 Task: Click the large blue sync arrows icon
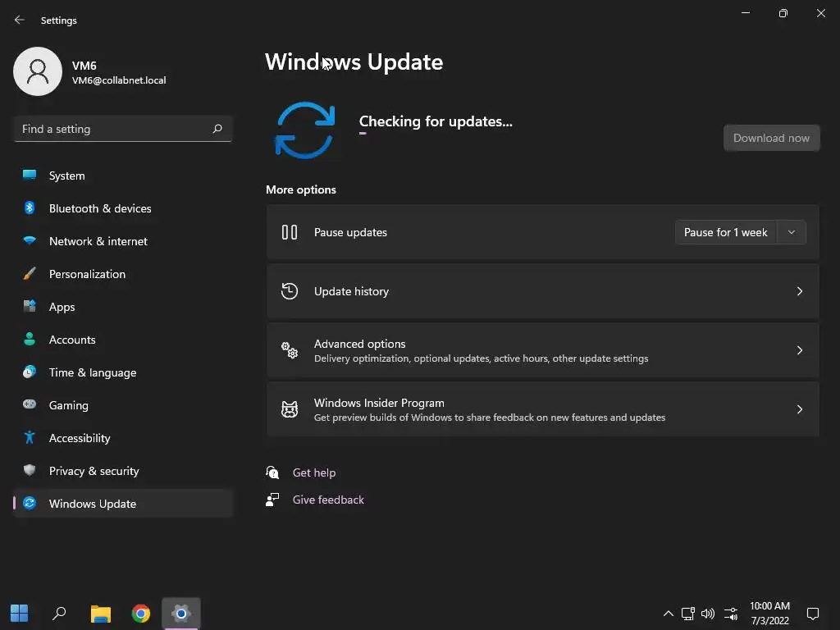click(305, 130)
